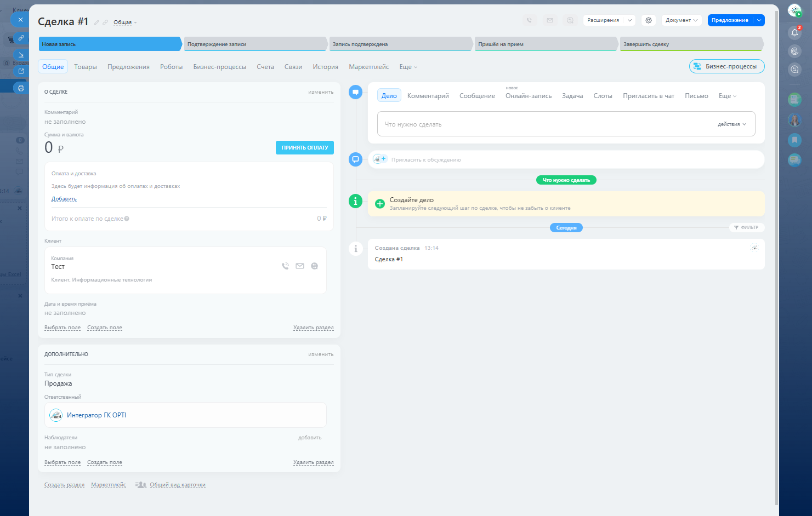Click the ПРИНЯТЬ ОПЛАТУ button

304,148
